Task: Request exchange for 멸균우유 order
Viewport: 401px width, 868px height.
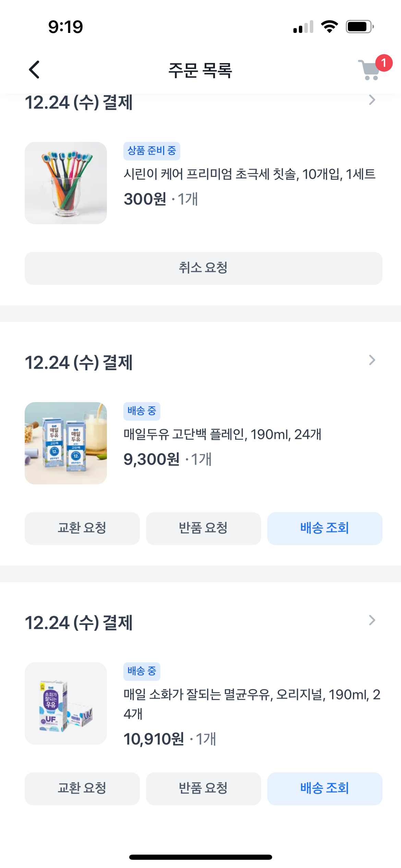Action: pyautogui.click(x=82, y=788)
